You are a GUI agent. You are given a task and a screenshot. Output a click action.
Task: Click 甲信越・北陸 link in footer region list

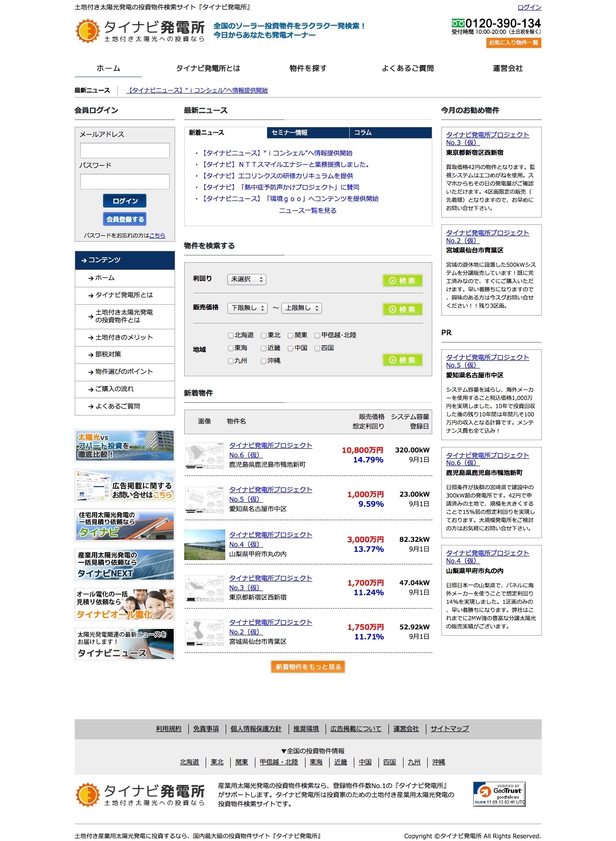click(x=279, y=762)
